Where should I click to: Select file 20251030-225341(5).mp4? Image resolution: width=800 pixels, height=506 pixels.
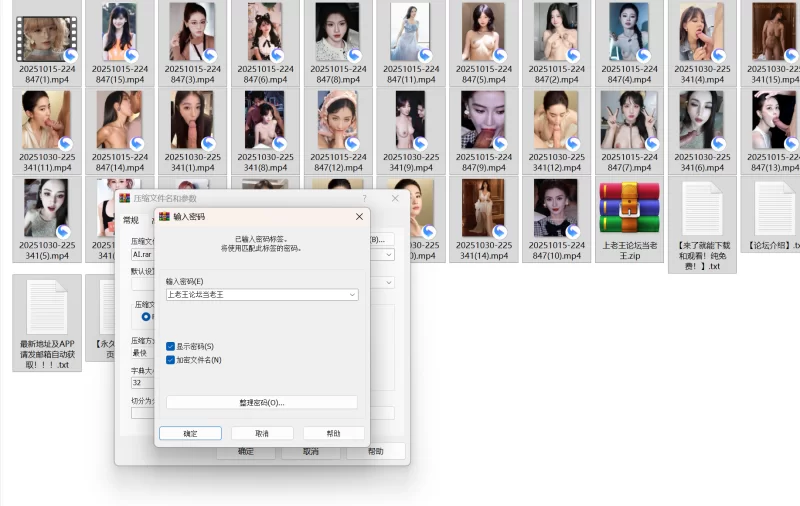point(47,219)
